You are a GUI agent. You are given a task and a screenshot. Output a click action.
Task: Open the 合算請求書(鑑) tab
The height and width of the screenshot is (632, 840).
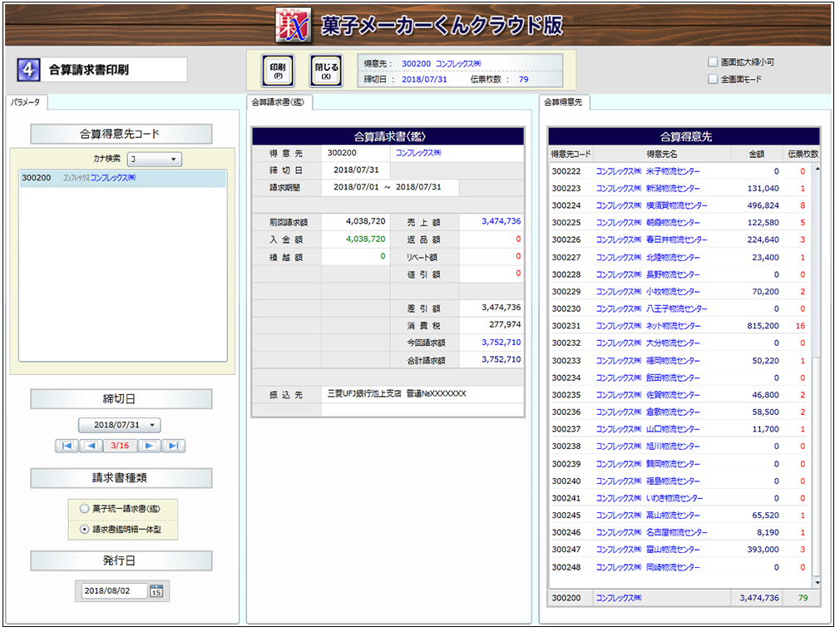coord(279,102)
